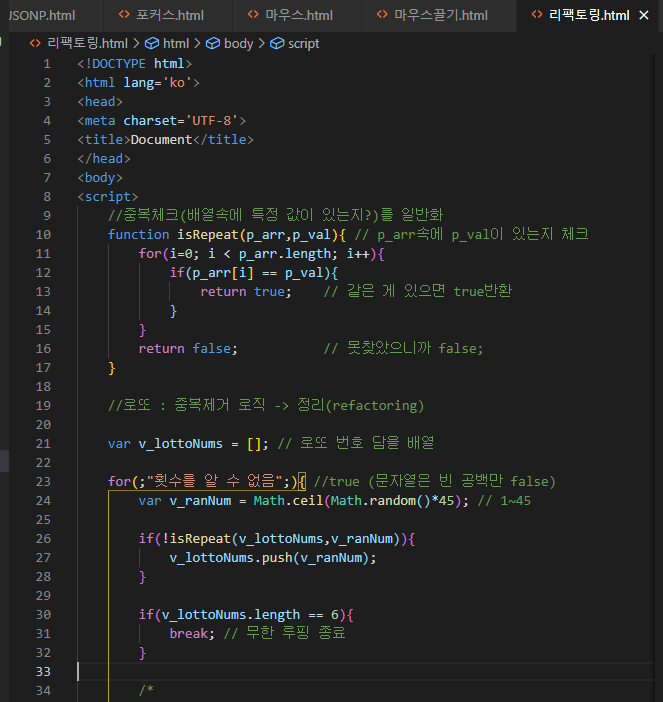Screen dimensions: 663x702
Task: Open the html breadcrumb segment
Action: (175, 44)
